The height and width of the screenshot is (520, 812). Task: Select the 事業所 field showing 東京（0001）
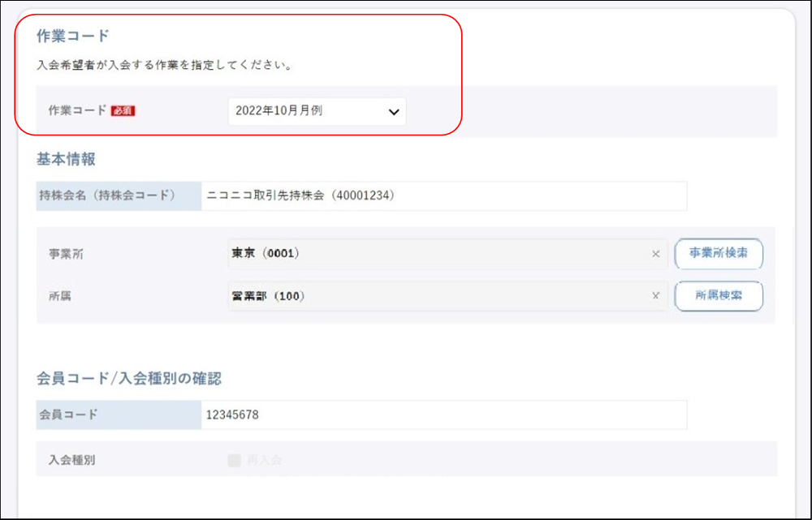coord(438,254)
